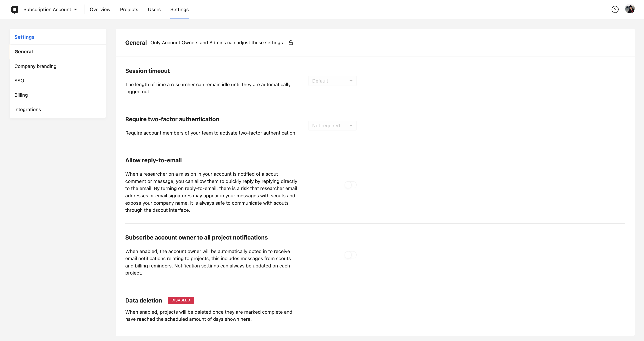Expand the Not required two-factor dropdown
The image size is (644, 341).
pyautogui.click(x=333, y=126)
